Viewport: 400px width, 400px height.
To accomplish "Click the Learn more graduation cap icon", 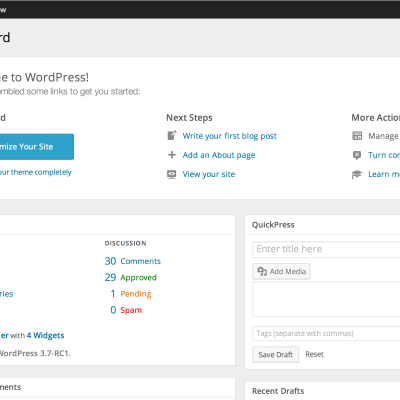I will [357, 174].
